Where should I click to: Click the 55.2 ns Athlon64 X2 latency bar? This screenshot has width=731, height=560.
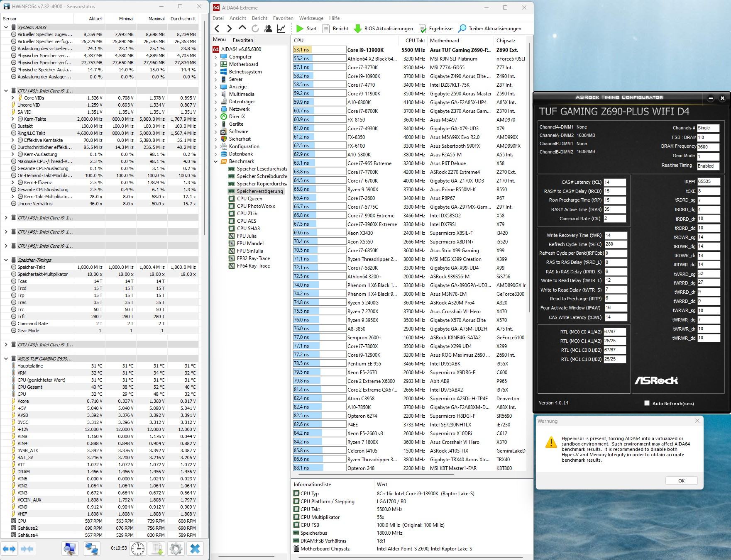[319, 59]
